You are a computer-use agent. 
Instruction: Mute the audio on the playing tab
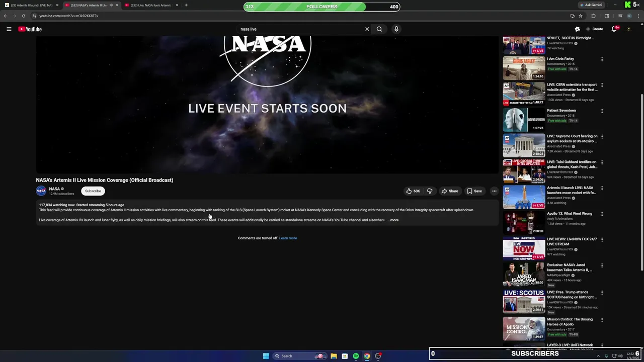[x=111, y=5]
